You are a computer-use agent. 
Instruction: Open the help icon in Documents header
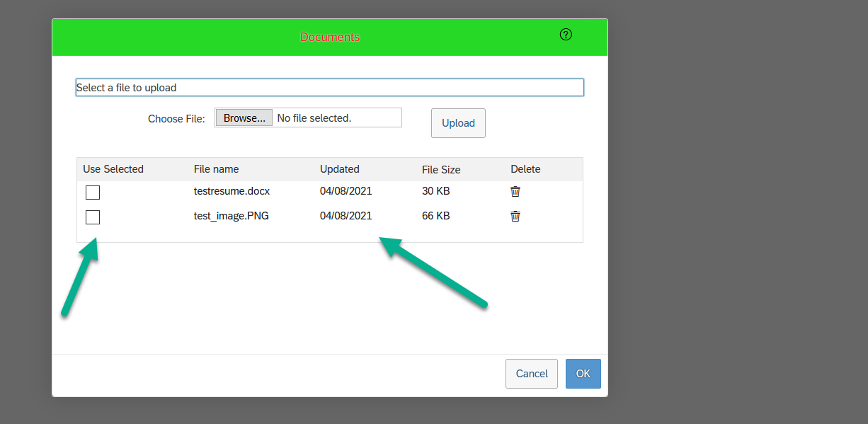click(566, 35)
